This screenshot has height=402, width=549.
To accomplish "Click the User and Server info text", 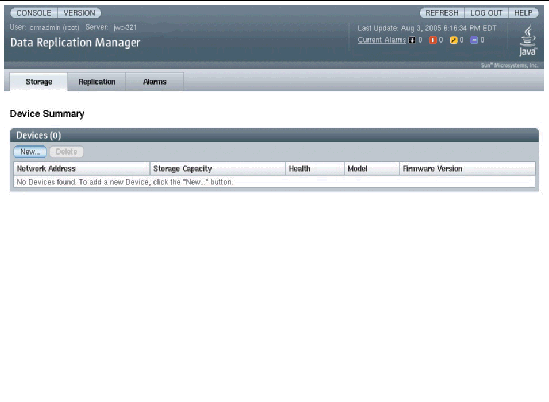I will (x=73, y=27).
